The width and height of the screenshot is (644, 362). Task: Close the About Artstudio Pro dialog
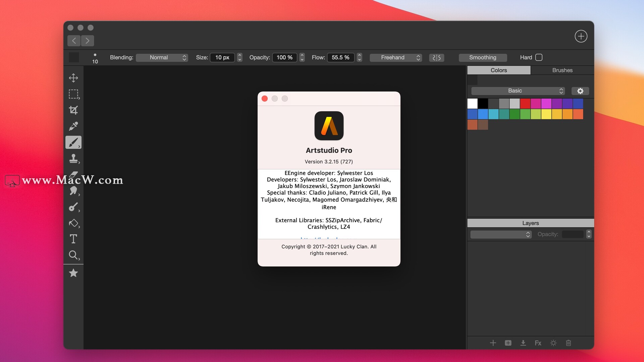(265, 99)
